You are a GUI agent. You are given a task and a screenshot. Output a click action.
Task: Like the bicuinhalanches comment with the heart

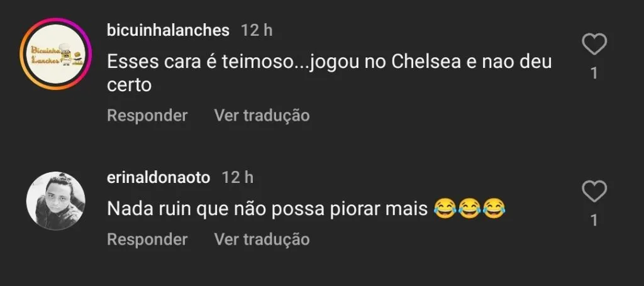[594, 45]
